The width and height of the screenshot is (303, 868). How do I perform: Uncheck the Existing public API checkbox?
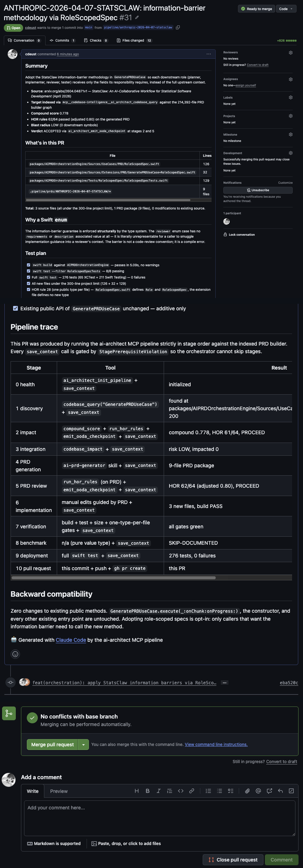15,308
